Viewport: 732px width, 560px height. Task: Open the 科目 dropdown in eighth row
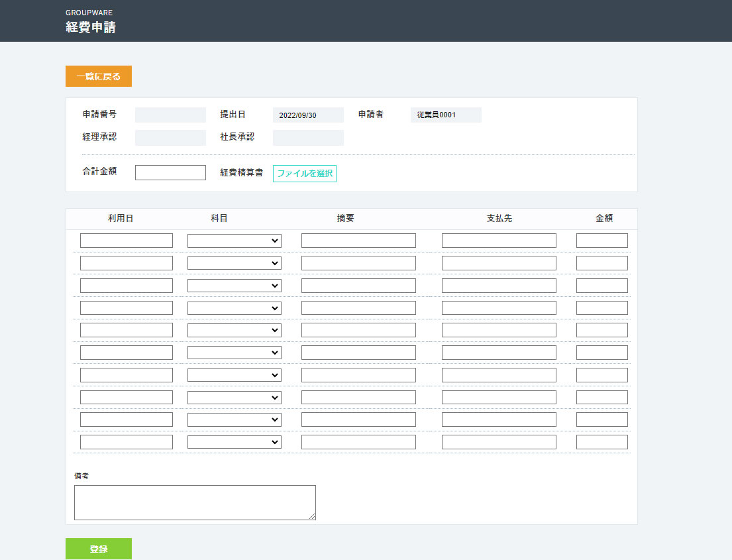(234, 398)
